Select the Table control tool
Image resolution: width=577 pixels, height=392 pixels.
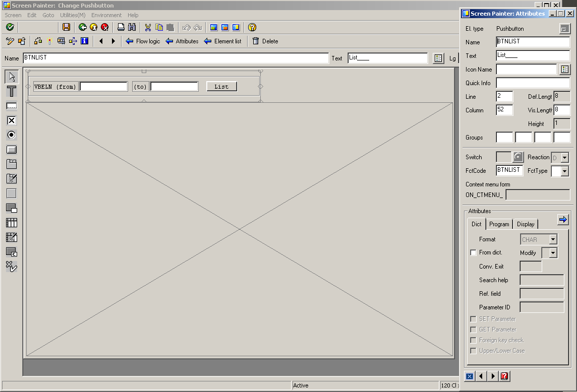(12, 223)
